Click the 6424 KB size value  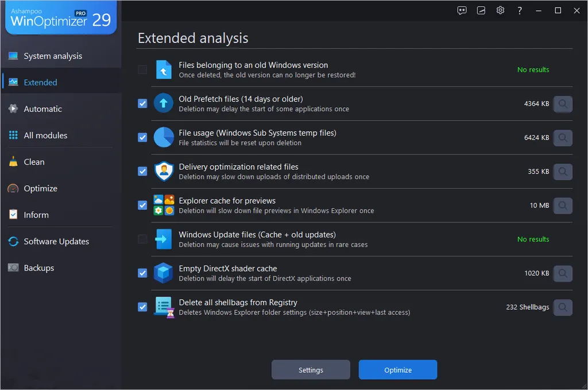536,138
